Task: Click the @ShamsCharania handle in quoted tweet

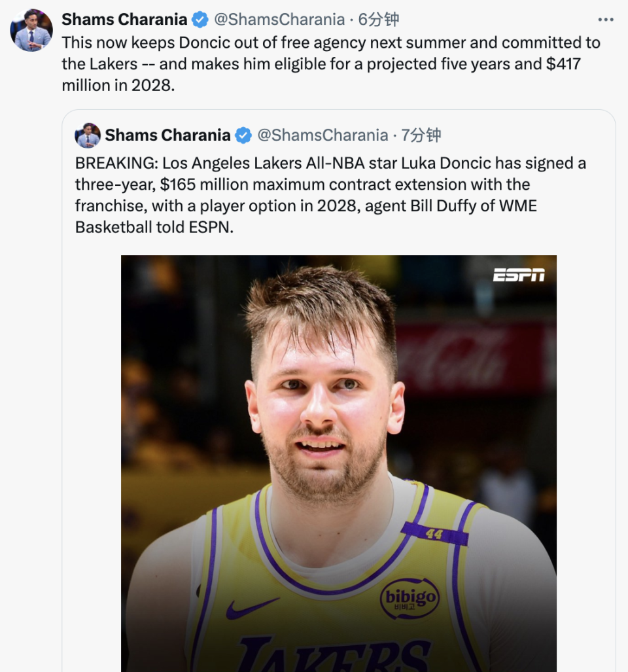Action: tap(323, 135)
